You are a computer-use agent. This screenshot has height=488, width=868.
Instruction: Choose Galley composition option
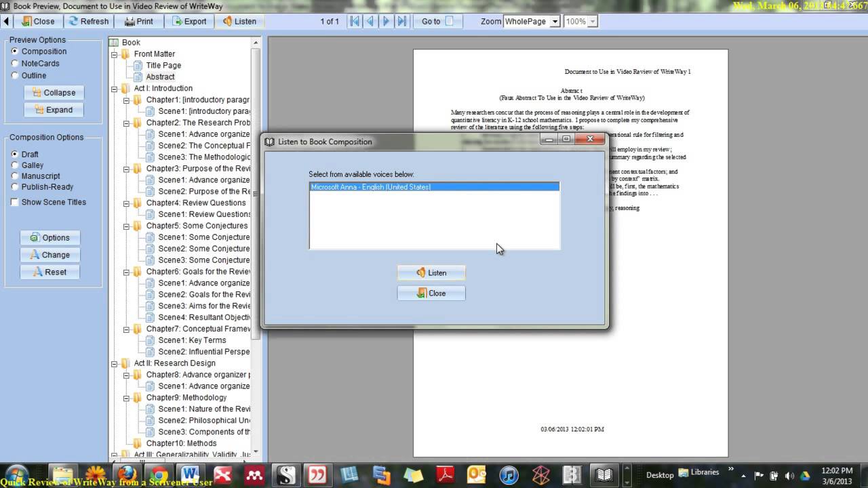[27, 165]
